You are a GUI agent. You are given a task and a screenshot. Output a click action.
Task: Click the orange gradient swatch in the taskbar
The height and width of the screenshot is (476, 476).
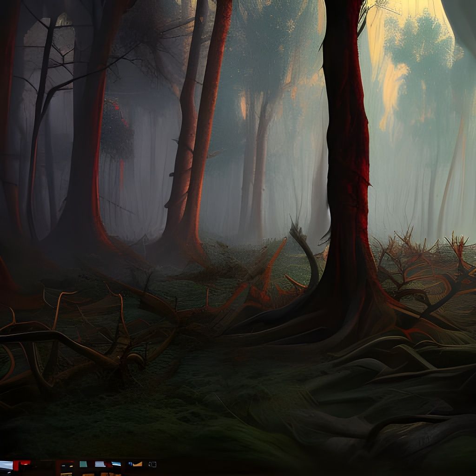point(138,463)
